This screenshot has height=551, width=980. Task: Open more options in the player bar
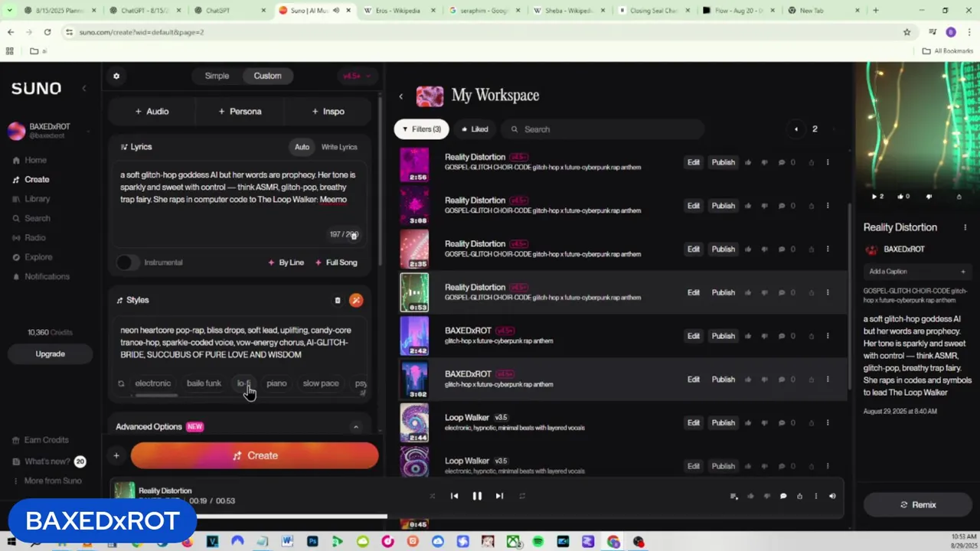pyautogui.click(x=816, y=496)
